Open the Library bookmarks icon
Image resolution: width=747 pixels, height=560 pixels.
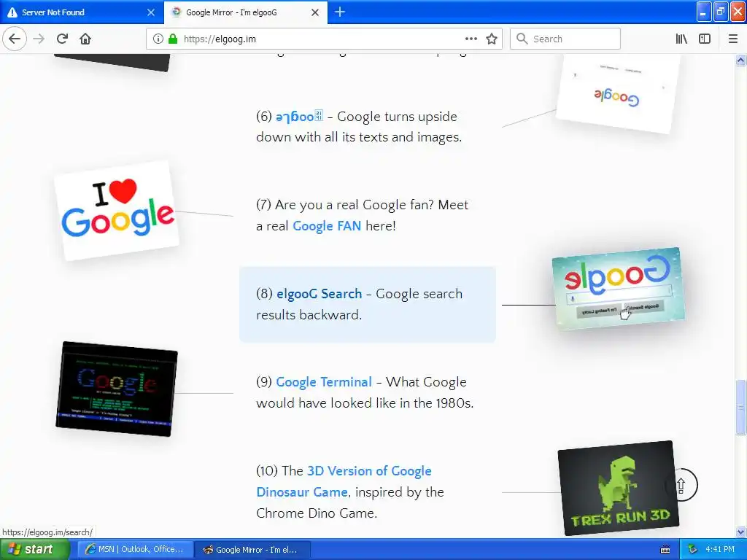coord(681,39)
